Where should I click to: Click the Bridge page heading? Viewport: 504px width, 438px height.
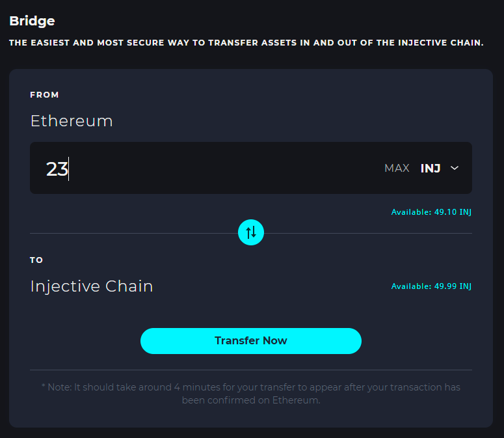pos(32,21)
